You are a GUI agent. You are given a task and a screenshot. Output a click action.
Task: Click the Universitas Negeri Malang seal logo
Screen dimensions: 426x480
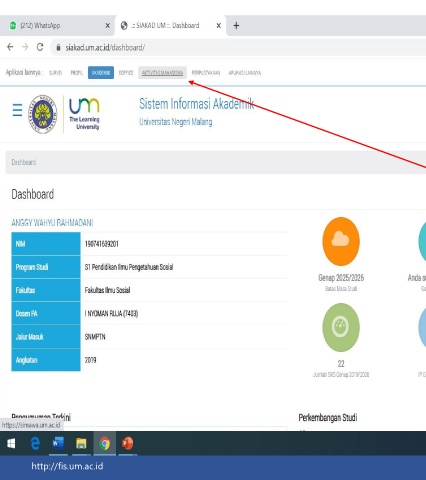click(x=42, y=114)
